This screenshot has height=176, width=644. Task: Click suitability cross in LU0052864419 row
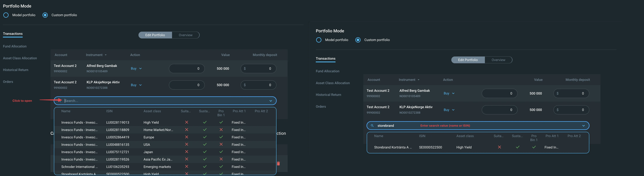click(x=186, y=137)
